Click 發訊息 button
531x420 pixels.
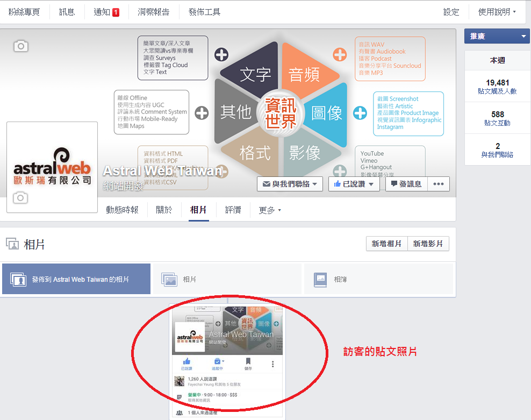point(406,184)
